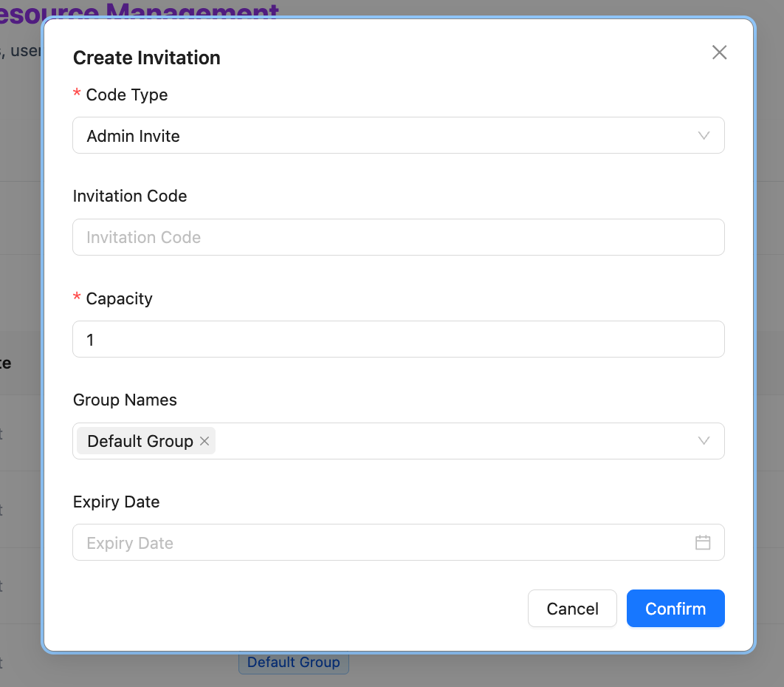Click the Capacity field label

point(119,298)
